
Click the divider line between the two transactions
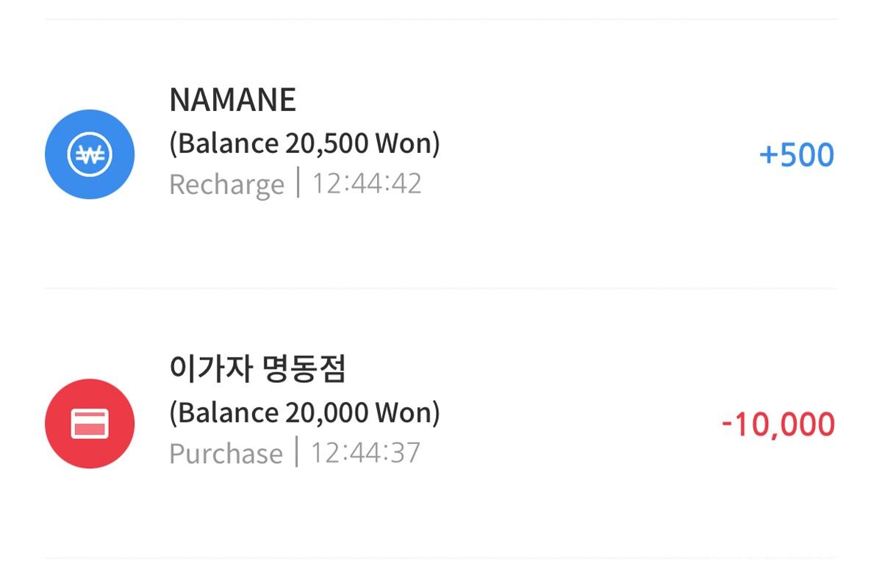[x=441, y=289]
